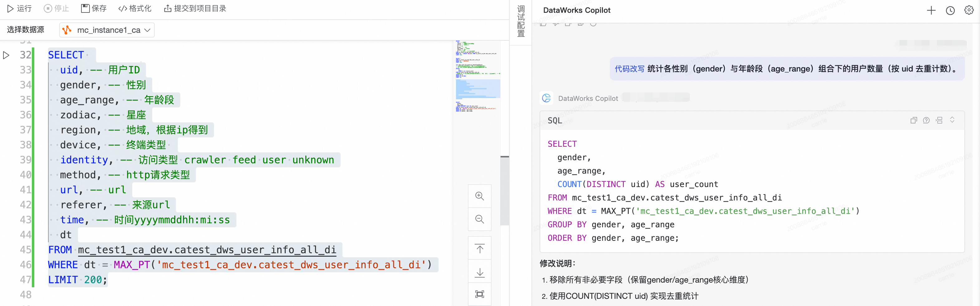Toggle the editor fullscreen frame icon

(x=479, y=294)
